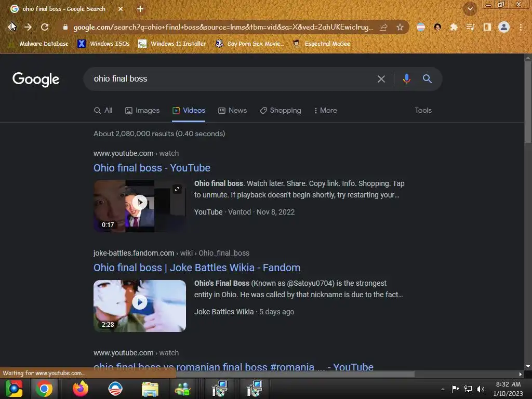Expand the More search options menu

pos(325,111)
